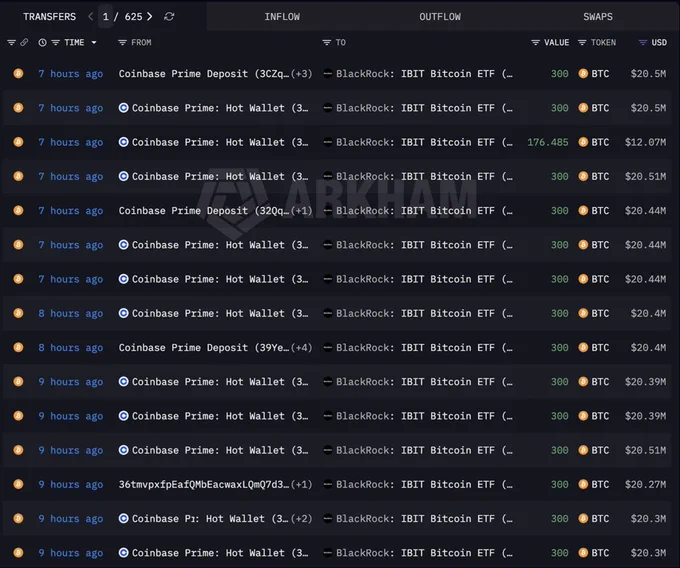Open the USD column filter
This screenshot has width=680, height=568.
tap(643, 42)
